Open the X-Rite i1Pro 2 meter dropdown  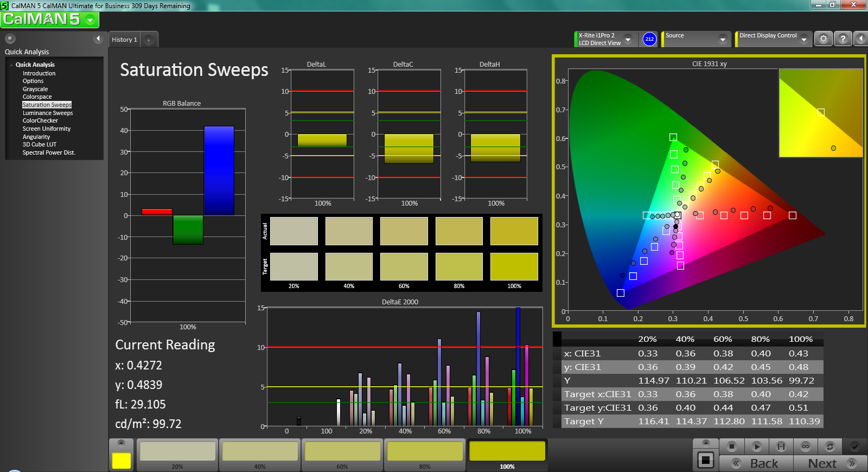(628, 39)
